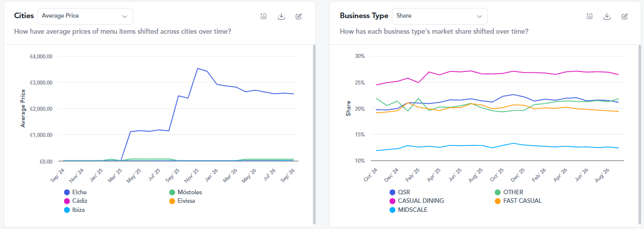Click the Business Type panel vertical scrollbar
This screenshot has width=644, height=229.
639,134
